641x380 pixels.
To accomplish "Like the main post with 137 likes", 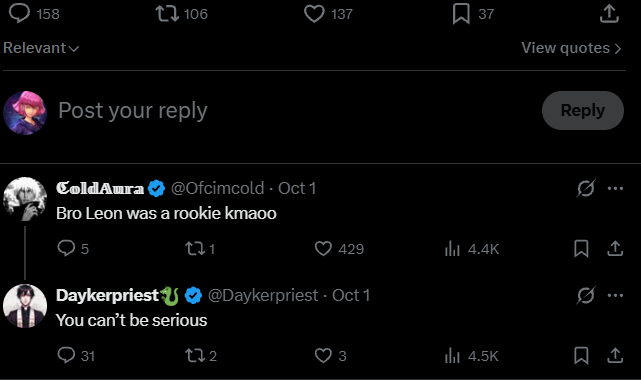I will [314, 14].
